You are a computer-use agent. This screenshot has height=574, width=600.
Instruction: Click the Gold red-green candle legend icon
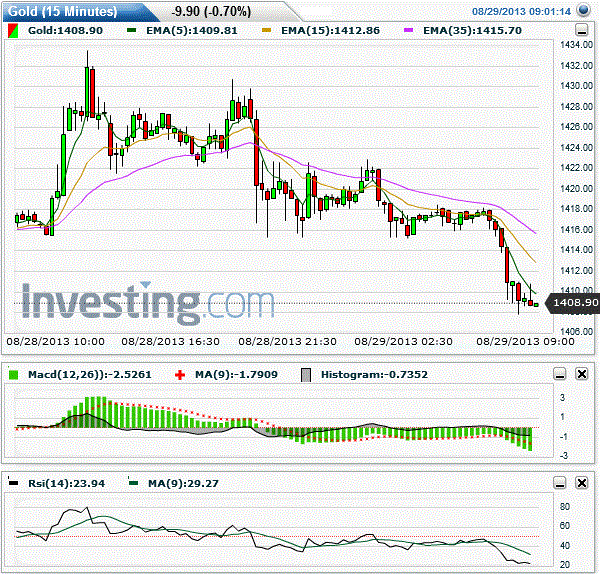[13, 31]
